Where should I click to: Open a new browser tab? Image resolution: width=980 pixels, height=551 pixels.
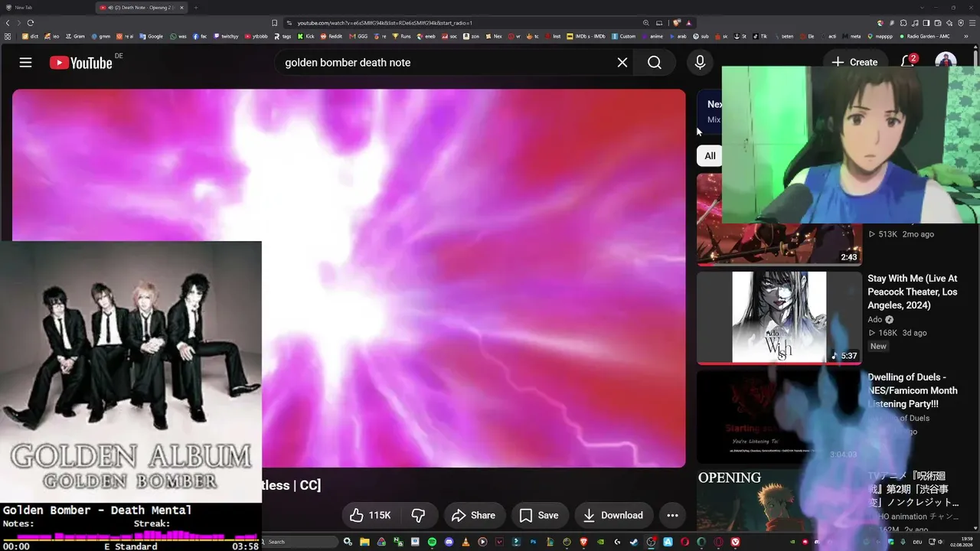pyautogui.click(x=195, y=8)
